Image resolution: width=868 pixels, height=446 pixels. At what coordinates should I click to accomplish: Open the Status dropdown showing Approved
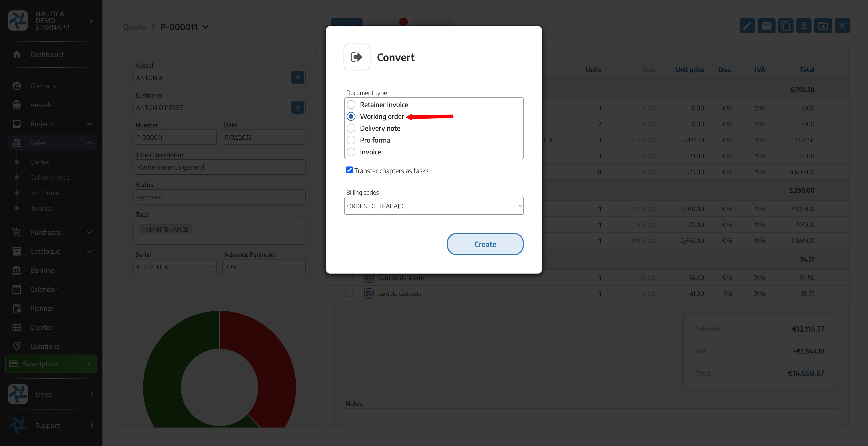pos(219,197)
